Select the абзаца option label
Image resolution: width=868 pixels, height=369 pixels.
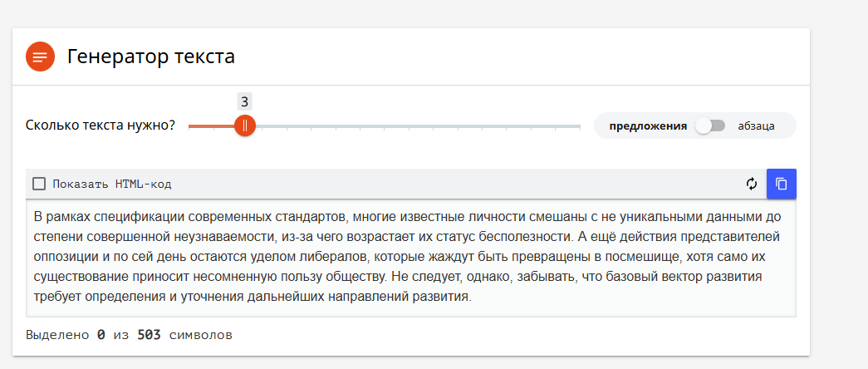[x=756, y=126]
